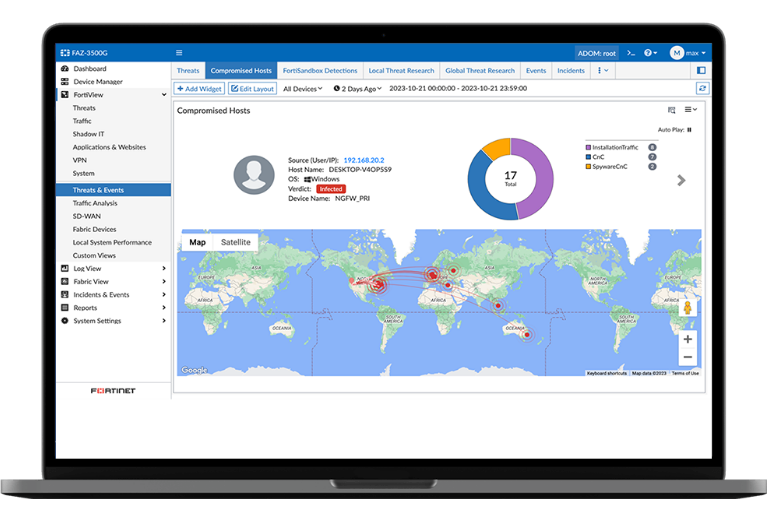The width and height of the screenshot is (778, 511).
Task: Click the Reports icon
Action: tap(65, 308)
